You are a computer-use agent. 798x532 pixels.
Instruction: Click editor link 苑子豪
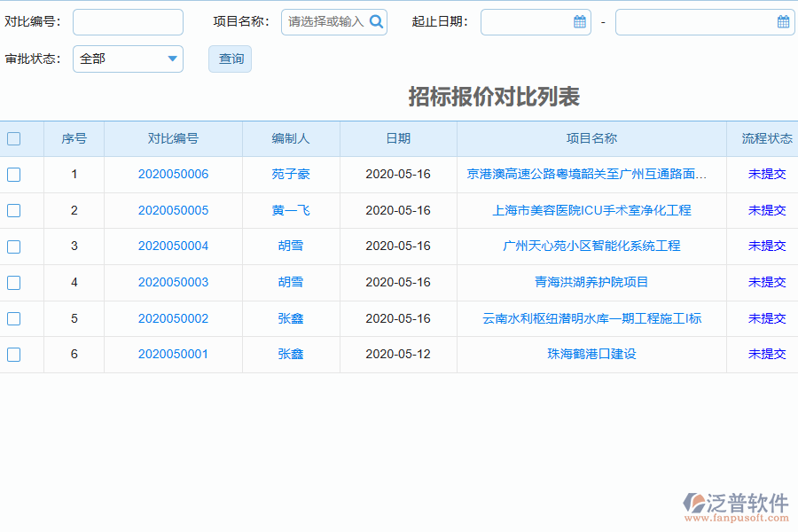[x=291, y=175]
